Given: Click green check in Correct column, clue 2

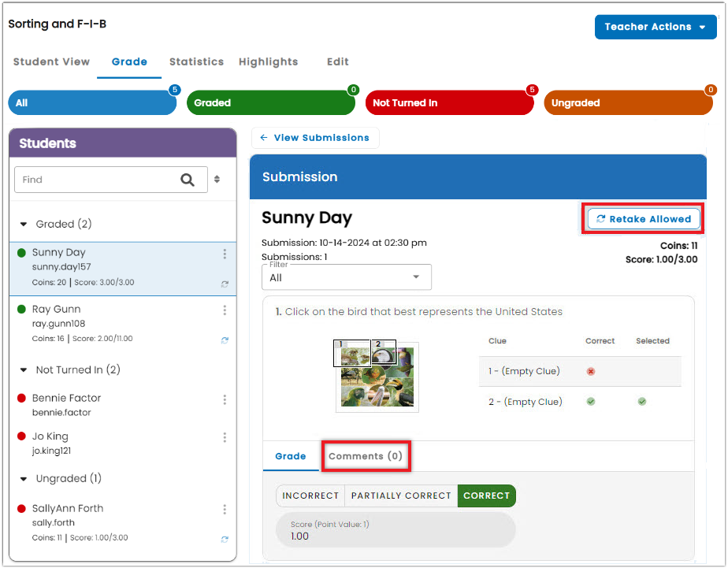Looking at the screenshot, I should pyautogui.click(x=591, y=402).
